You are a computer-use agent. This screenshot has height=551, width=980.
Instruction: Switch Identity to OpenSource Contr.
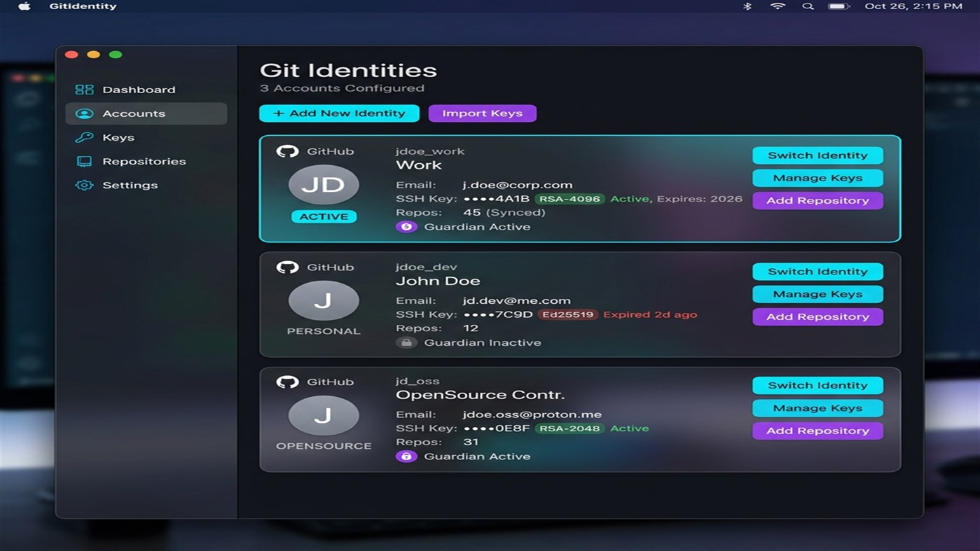pyautogui.click(x=817, y=385)
